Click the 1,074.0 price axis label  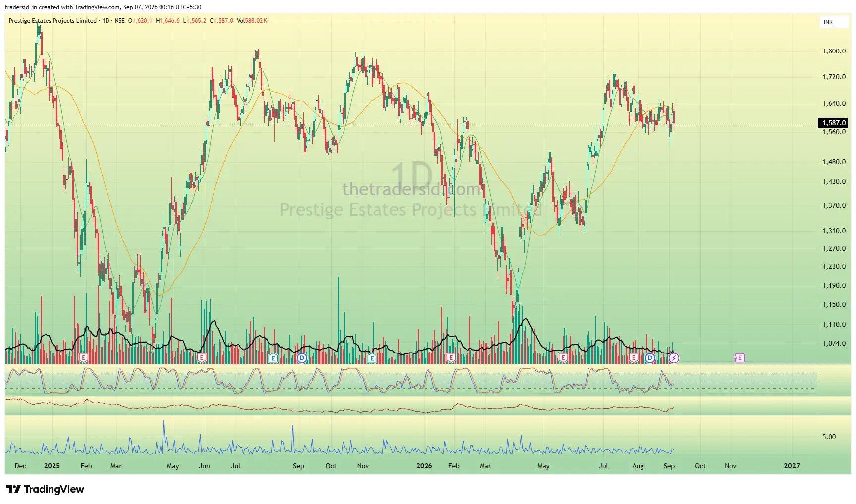[834, 343]
